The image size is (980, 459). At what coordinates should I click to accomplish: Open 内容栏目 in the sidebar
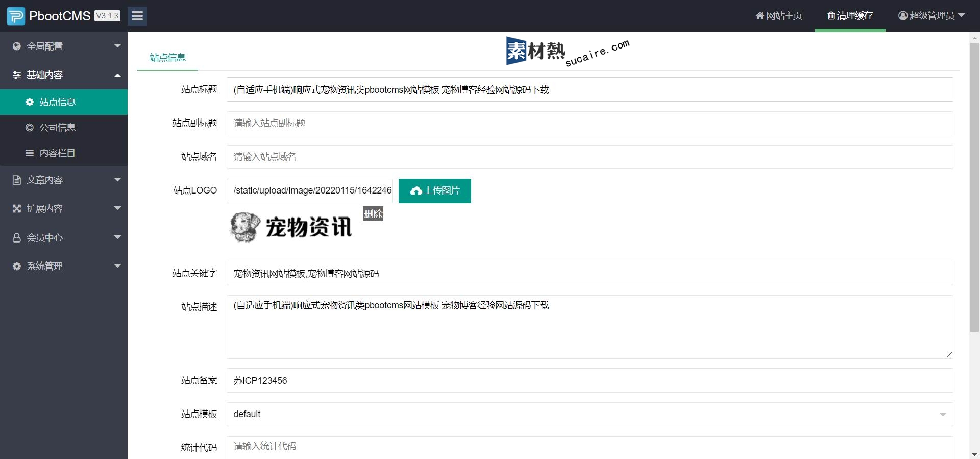pos(64,153)
